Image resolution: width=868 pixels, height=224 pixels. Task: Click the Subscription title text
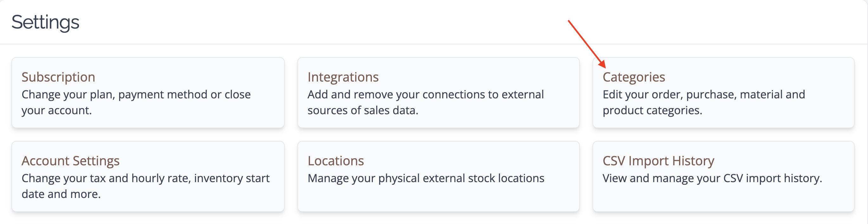pyautogui.click(x=58, y=77)
